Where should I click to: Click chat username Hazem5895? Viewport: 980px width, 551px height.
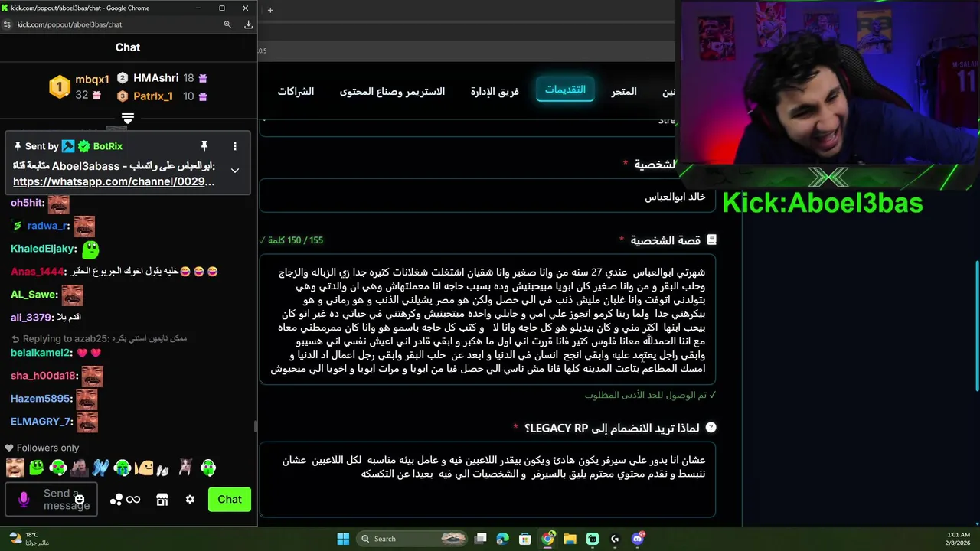coord(41,399)
